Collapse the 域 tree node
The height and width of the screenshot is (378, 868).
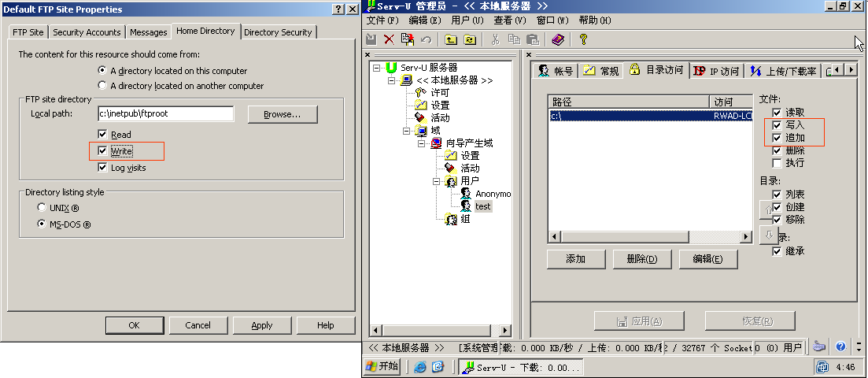click(x=407, y=130)
